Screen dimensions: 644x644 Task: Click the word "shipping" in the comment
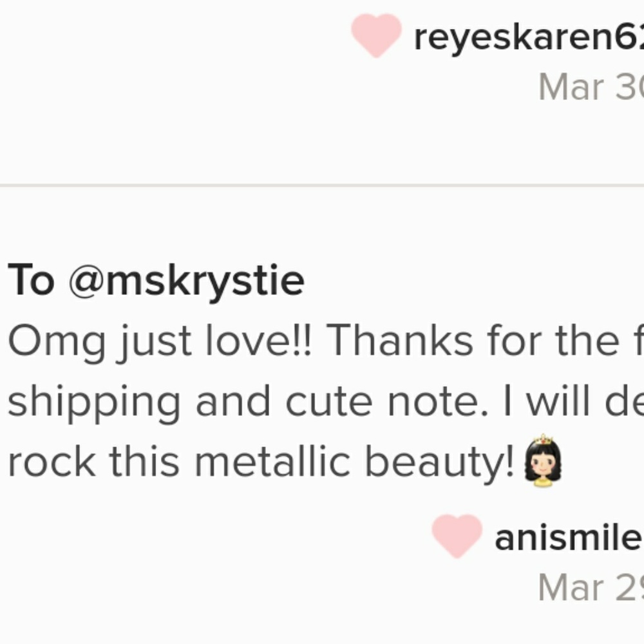(x=95, y=402)
